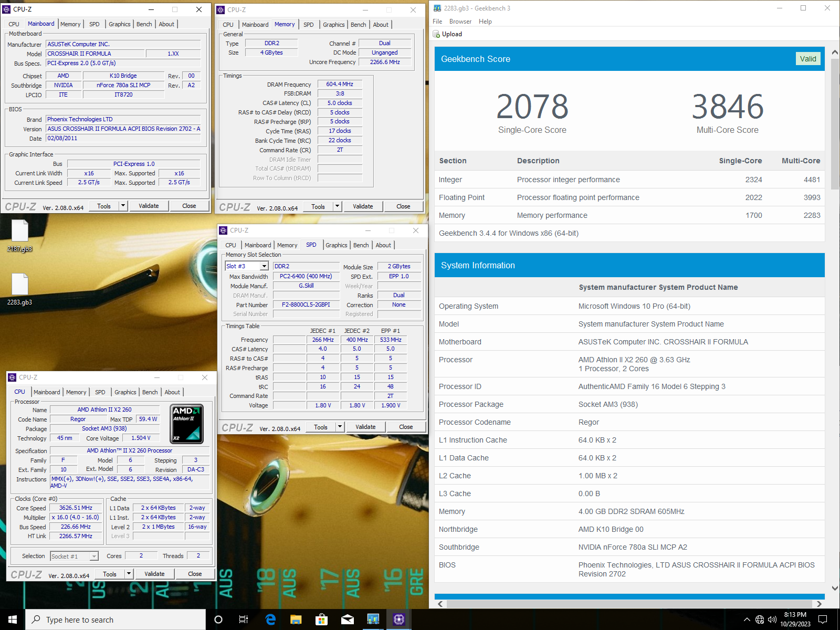
Task: Click Close button in the CPU window
Action: coord(195,574)
